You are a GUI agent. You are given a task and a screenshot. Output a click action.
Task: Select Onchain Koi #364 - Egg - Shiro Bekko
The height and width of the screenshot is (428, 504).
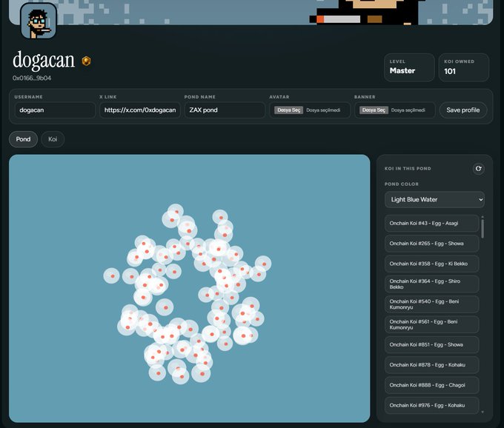point(431,284)
